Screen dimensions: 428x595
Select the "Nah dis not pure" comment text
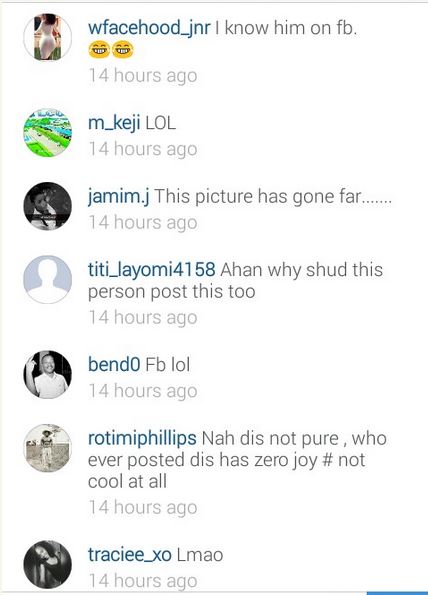tap(237, 460)
